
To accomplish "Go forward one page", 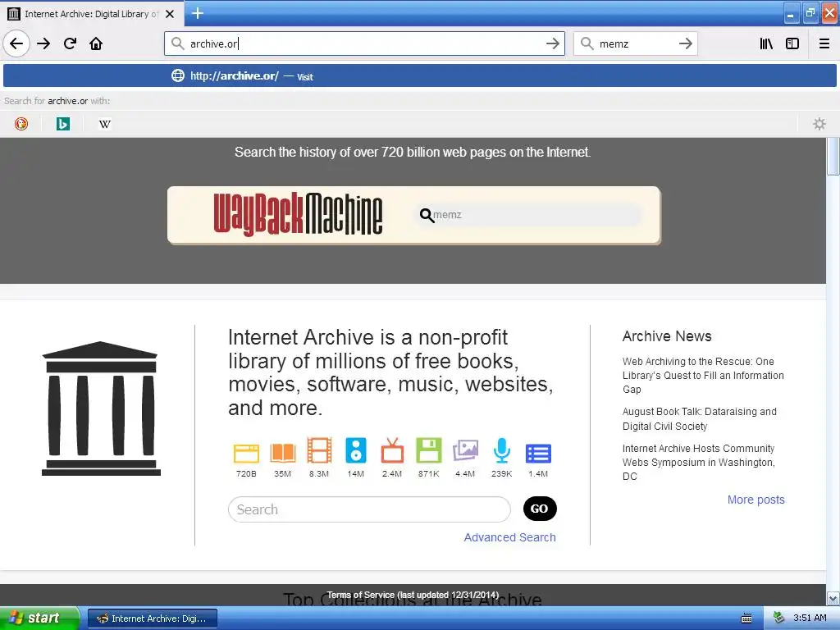I will click(x=44, y=43).
